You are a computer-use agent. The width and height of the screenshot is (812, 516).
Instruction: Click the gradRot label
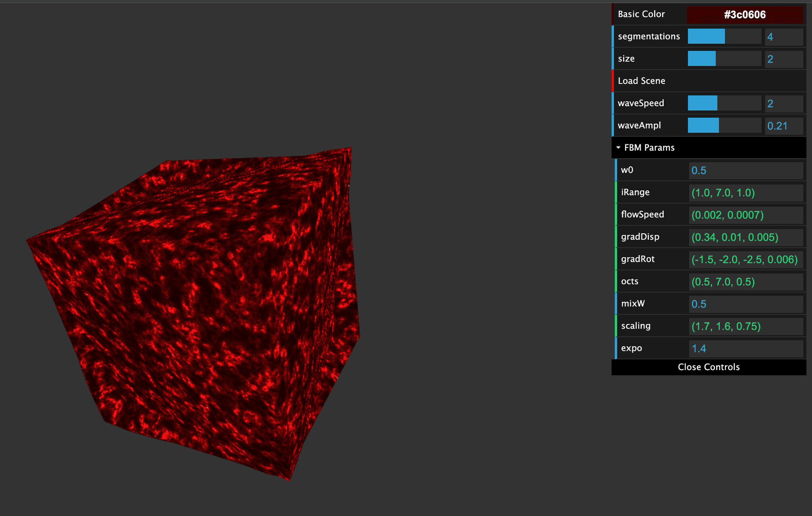click(638, 259)
